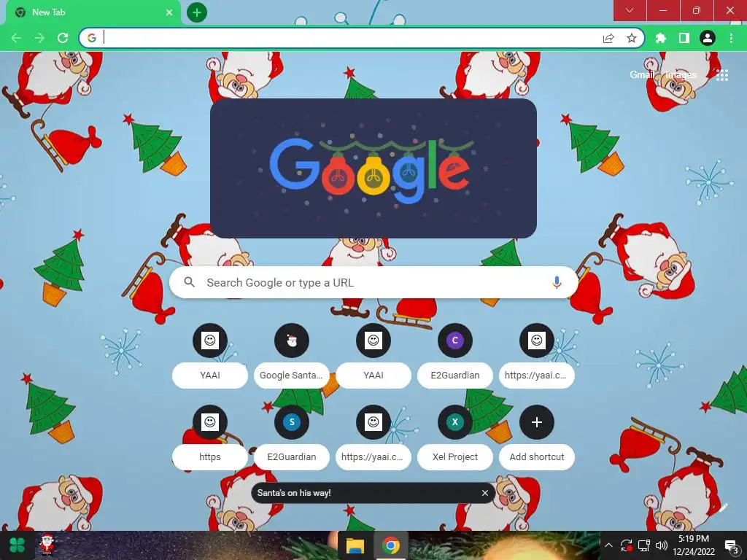Open the E2Guardian shortcut with C icon
This screenshot has width=747, height=560.
tap(455, 356)
